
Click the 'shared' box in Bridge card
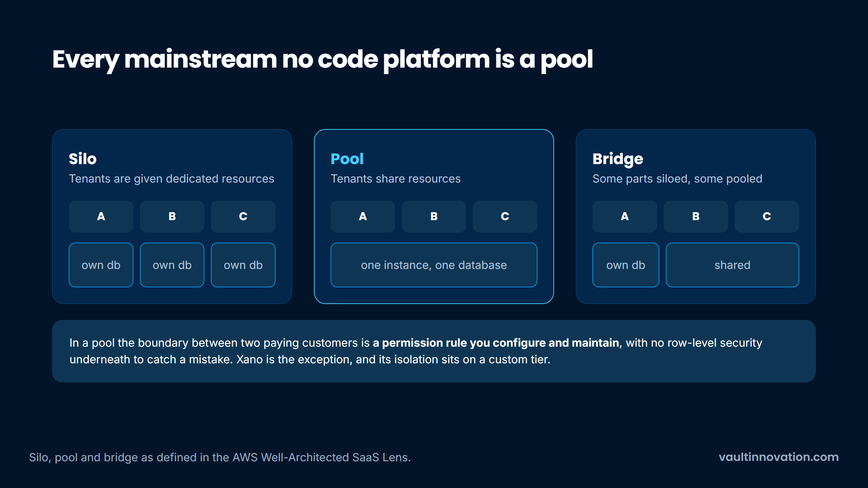[x=732, y=265]
